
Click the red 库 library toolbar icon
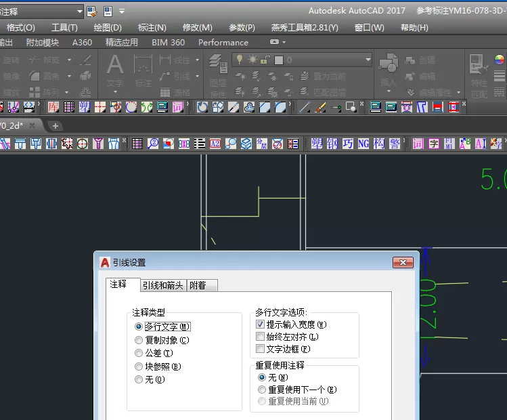coord(53,107)
